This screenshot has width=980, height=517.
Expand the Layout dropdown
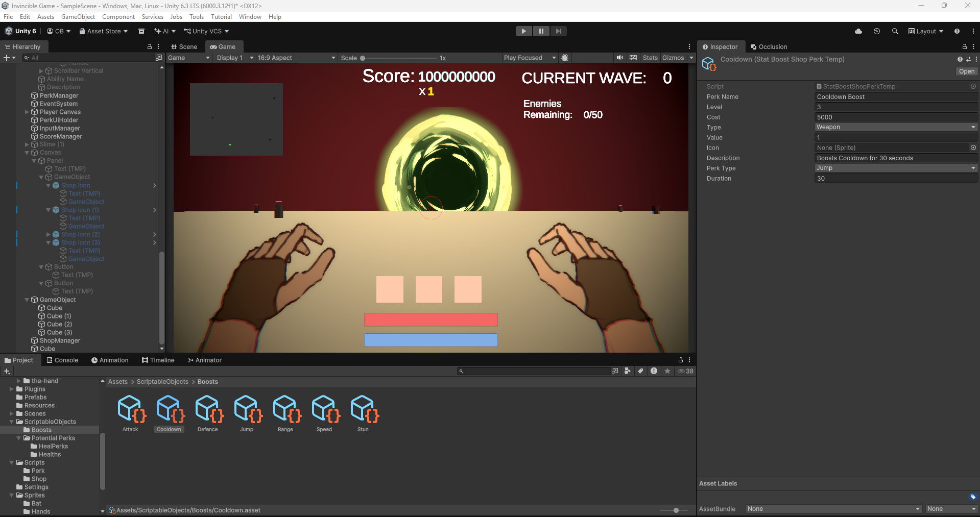pos(926,31)
